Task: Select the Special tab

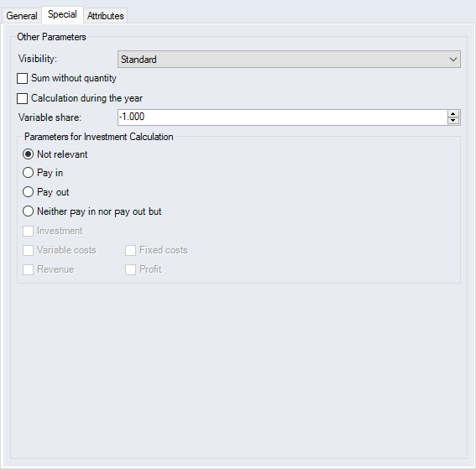Action: (62, 14)
